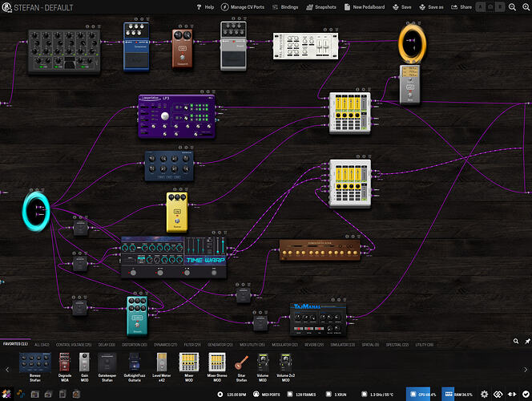This screenshot has height=401, width=532.
Task: Switch to the Distortion category tab
Action: click(135, 345)
